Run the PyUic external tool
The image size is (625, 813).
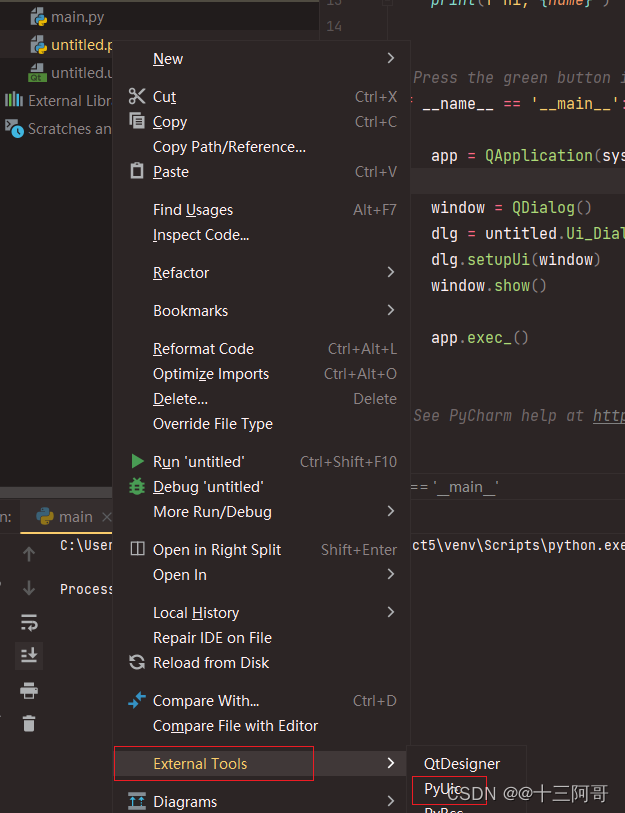449,790
